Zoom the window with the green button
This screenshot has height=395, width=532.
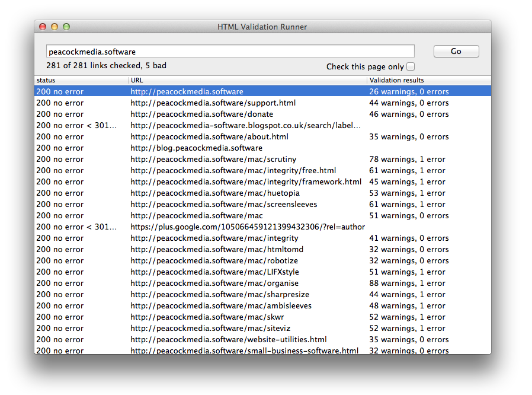pos(66,27)
